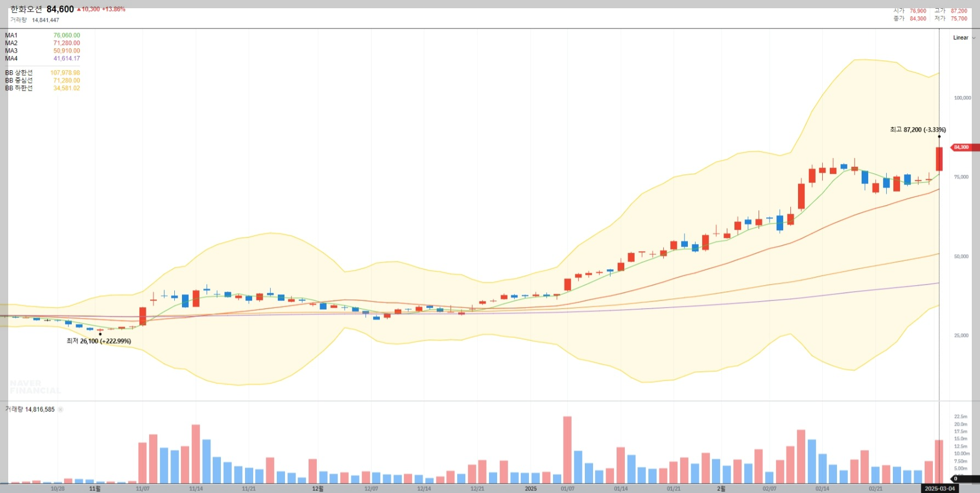Viewport: 980px width, 493px height.
Task: Click the 11/07 date axis label
Action: [x=143, y=489]
